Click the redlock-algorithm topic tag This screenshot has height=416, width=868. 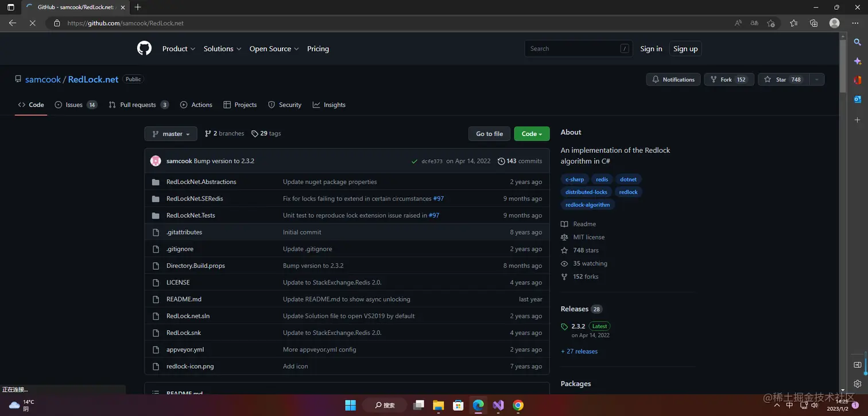(587, 205)
